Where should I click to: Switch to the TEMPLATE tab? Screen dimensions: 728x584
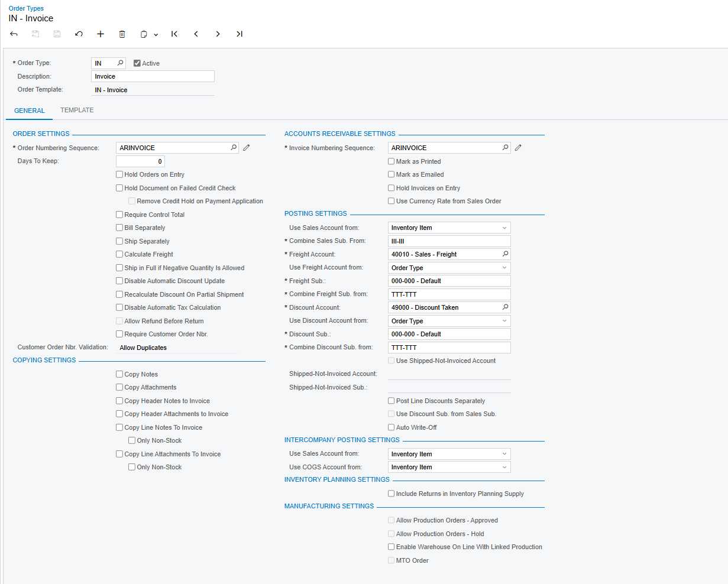tap(77, 110)
